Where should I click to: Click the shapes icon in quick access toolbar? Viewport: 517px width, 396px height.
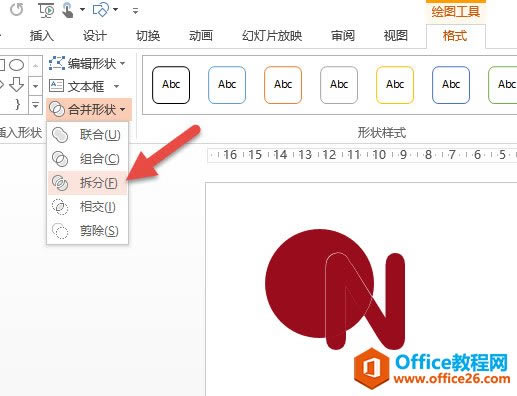101,10
